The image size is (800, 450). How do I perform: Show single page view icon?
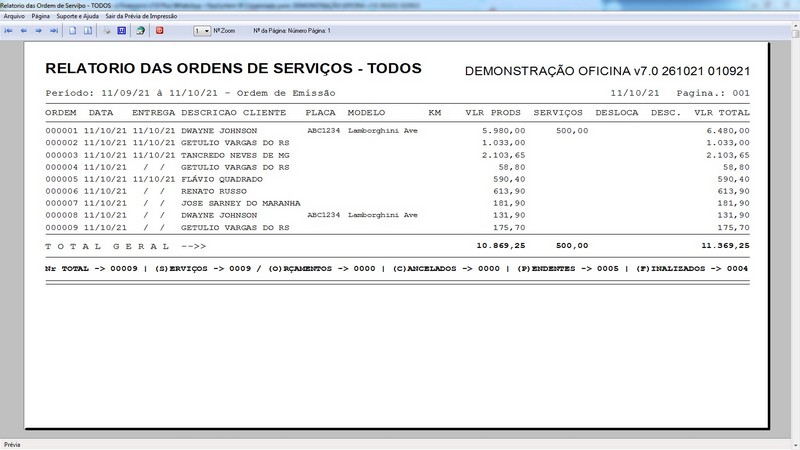[x=72, y=31]
